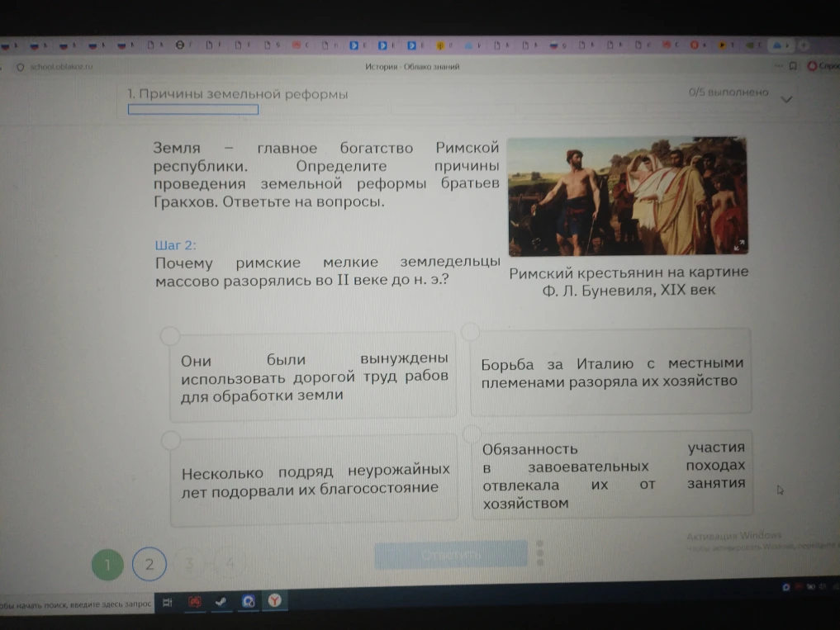Click the page title История - Облако знаний

pyautogui.click(x=412, y=67)
